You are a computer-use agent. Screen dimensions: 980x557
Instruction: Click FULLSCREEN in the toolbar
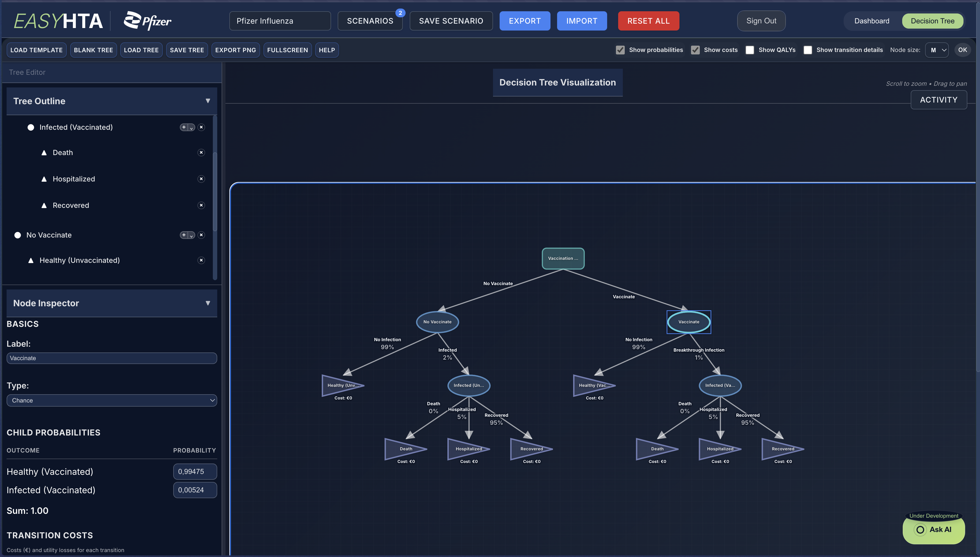point(287,50)
